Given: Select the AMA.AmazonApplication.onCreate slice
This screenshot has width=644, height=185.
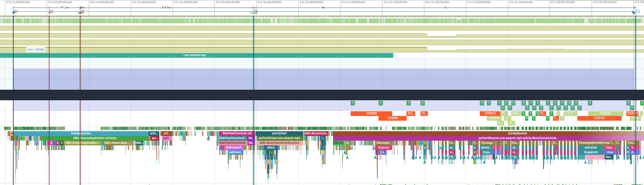Looking at the screenshot, I should click(x=95, y=138).
